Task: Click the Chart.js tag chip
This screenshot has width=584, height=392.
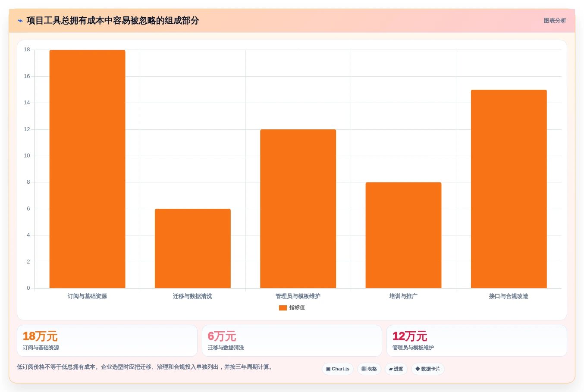Action: 338,369
